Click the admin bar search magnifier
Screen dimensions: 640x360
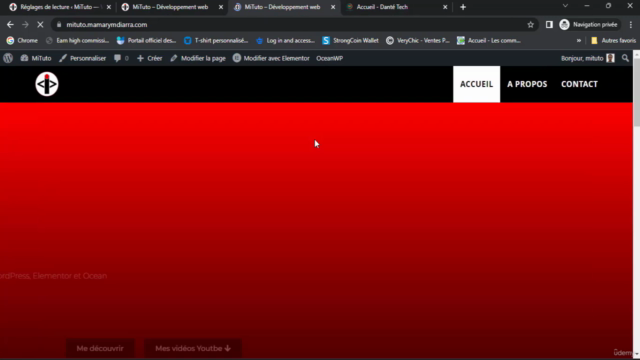coord(625,58)
